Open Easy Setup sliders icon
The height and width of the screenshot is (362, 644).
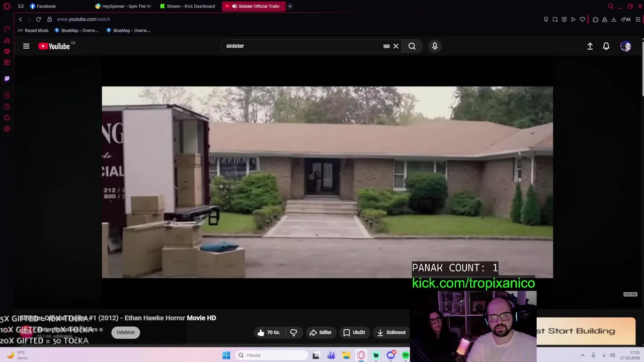click(x=638, y=19)
